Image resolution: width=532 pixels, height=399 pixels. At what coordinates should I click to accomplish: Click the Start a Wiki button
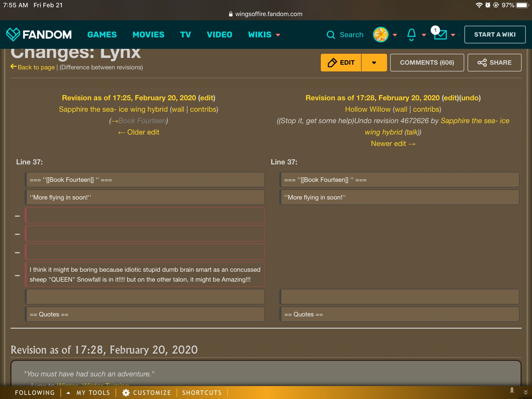point(495,35)
